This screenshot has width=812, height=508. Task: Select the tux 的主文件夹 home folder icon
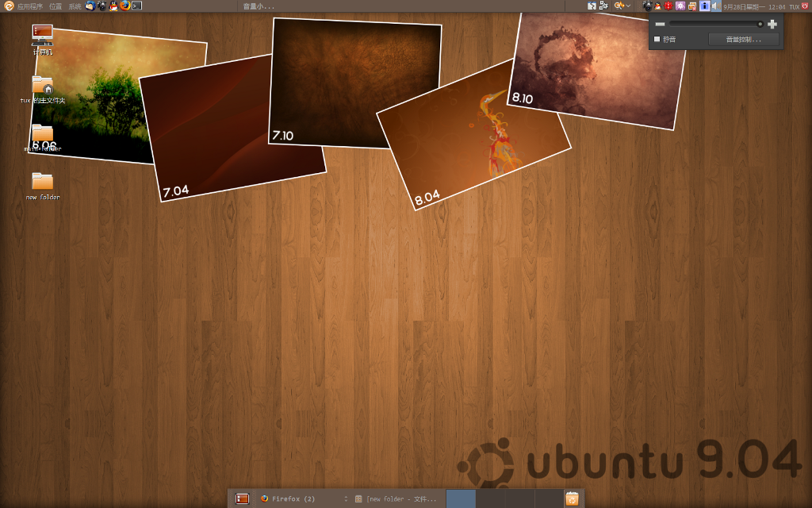coord(43,89)
